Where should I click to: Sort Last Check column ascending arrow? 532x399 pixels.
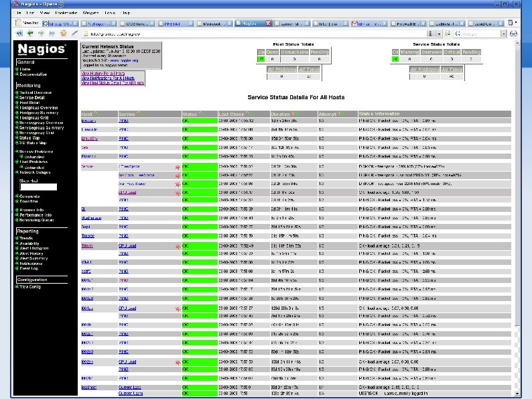click(247, 113)
